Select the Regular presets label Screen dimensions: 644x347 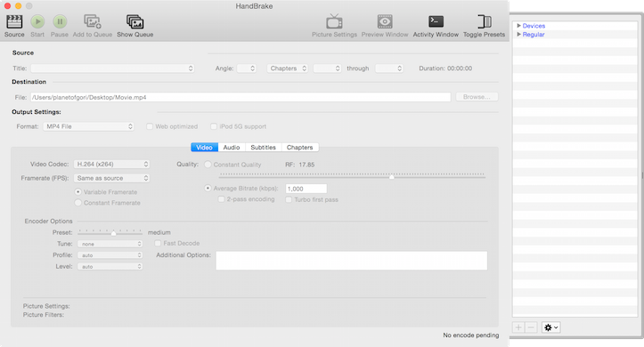coord(534,35)
